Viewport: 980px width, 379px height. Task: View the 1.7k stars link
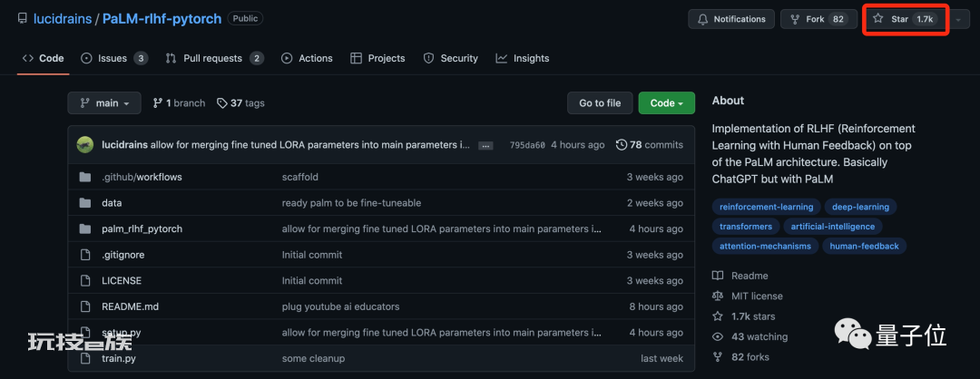click(x=744, y=316)
